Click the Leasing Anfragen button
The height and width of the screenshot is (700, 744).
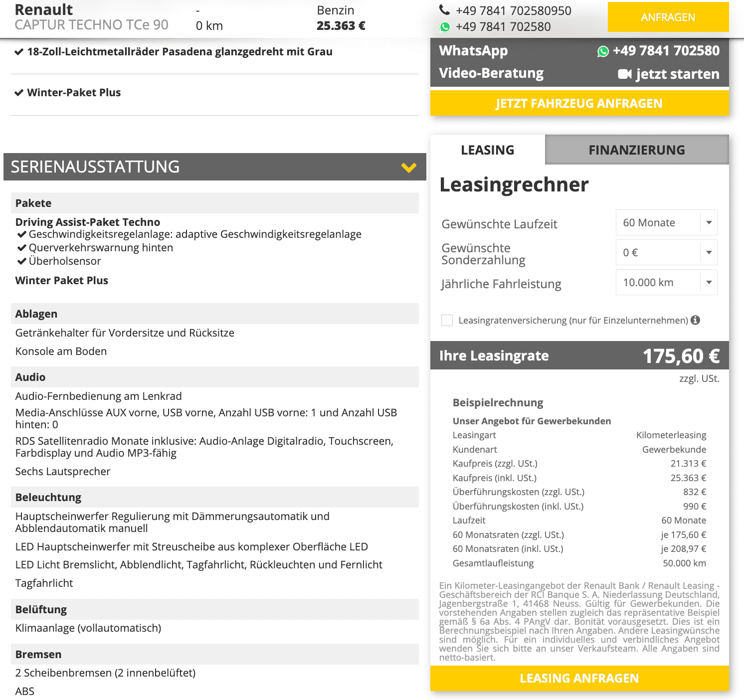click(x=579, y=678)
